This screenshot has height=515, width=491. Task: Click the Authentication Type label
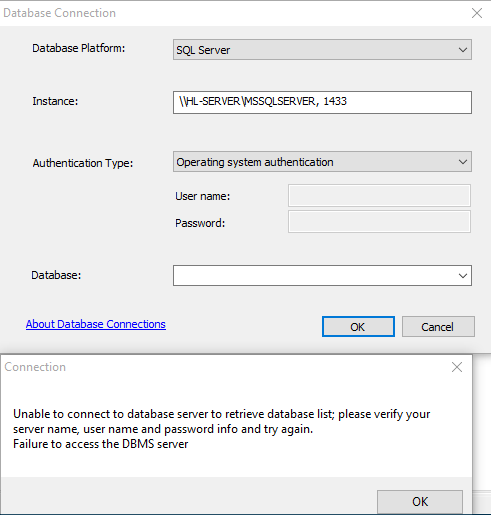coord(83,163)
